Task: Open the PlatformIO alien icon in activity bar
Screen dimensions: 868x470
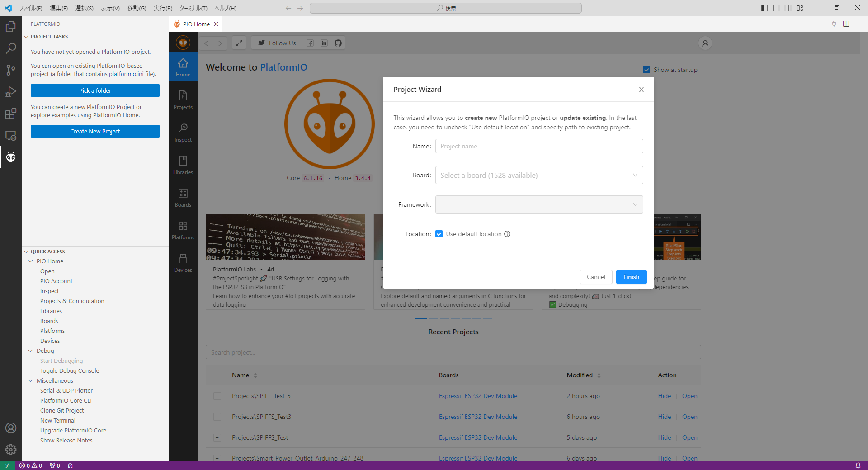Action: (x=11, y=157)
